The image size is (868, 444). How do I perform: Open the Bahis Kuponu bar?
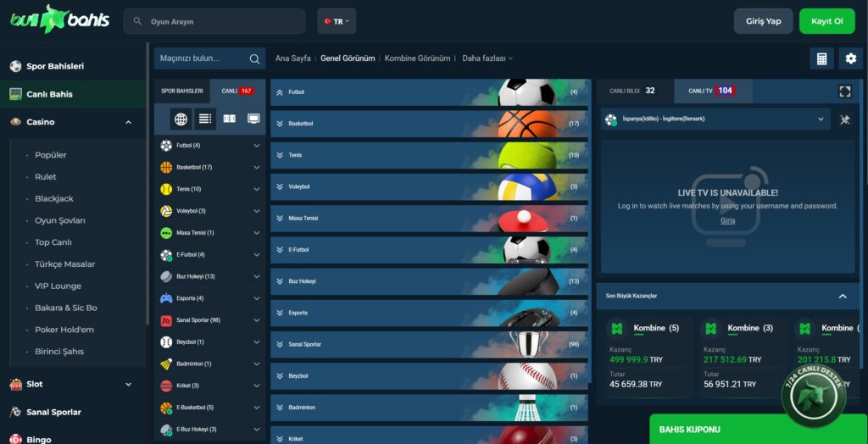point(759,429)
